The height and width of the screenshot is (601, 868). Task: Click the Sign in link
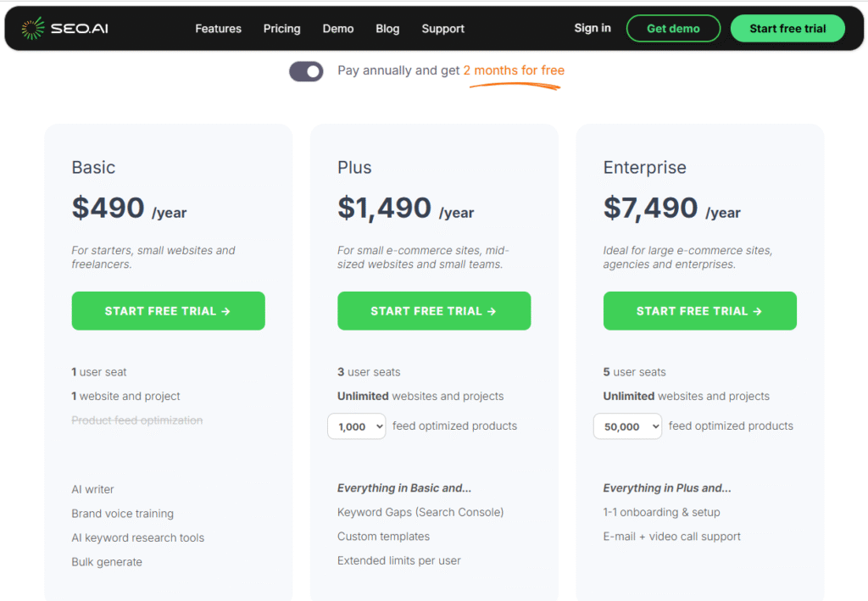click(x=592, y=28)
